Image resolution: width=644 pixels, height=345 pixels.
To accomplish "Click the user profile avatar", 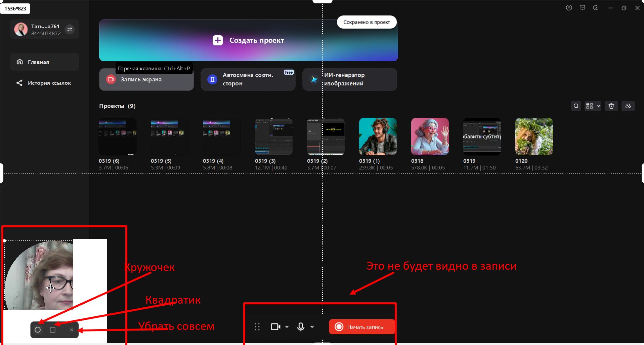I will [x=21, y=29].
